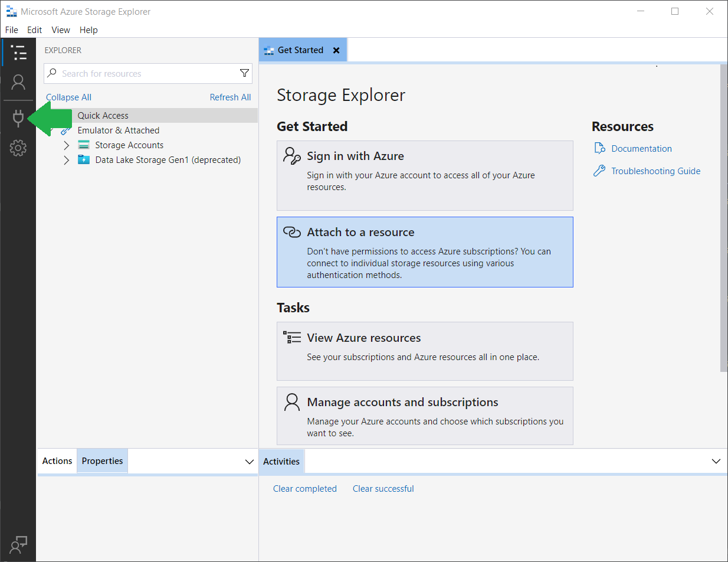This screenshot has height=562, width=728.
Task: Expand the Storage Accounts node
Action: click(x=66, y=145)
